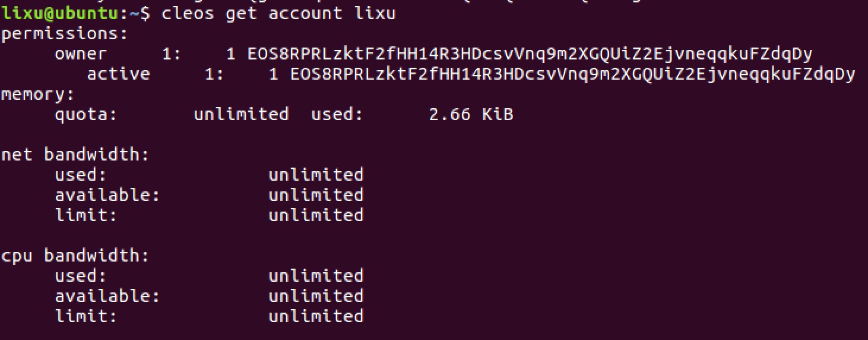Click the cpu bandwidth limit value
Screen dimensions: 868x340
316,317
